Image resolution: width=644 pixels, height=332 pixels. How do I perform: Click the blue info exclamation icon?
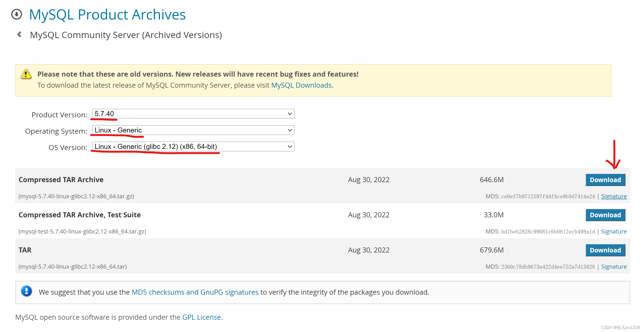pos(26,291)
